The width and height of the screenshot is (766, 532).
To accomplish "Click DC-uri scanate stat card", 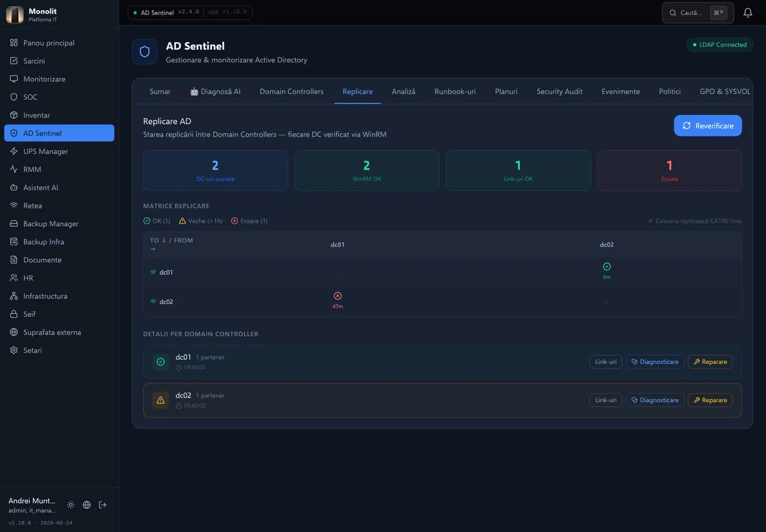I will coord(215,171).
